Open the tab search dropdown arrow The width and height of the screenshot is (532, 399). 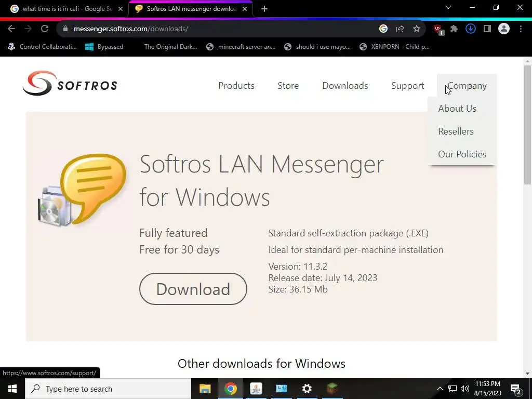coord(448,7)
